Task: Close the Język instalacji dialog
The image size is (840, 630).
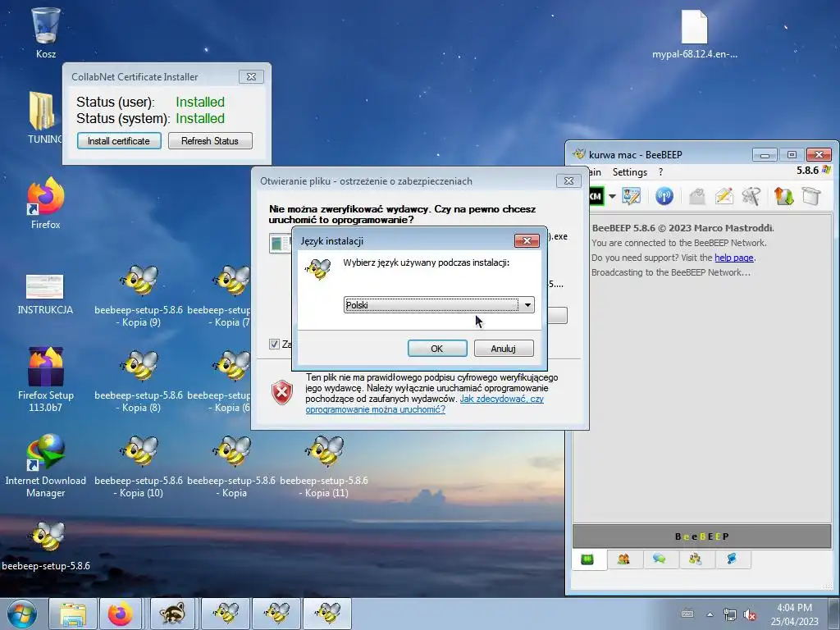Action: click(527, 240)
